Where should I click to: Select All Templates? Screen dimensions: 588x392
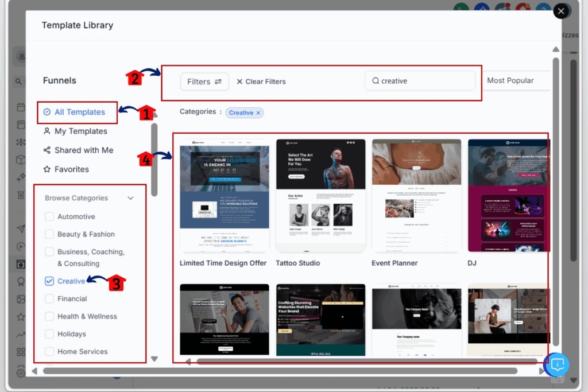tap(74, 112)
